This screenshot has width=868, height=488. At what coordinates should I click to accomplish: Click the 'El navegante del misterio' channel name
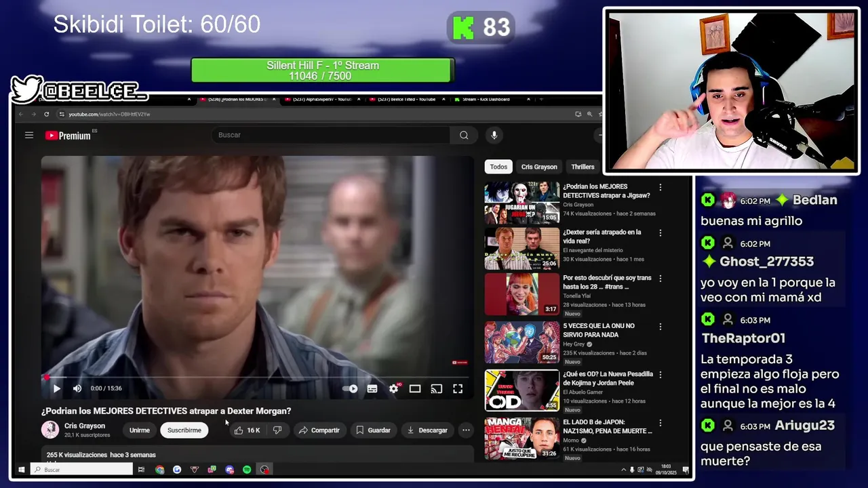[595, 250]
